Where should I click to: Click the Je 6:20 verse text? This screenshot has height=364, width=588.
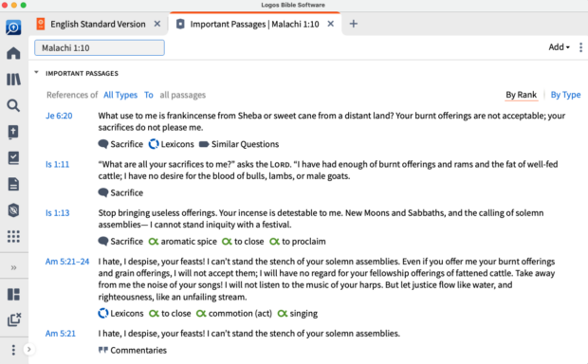(x=332, y=121)
